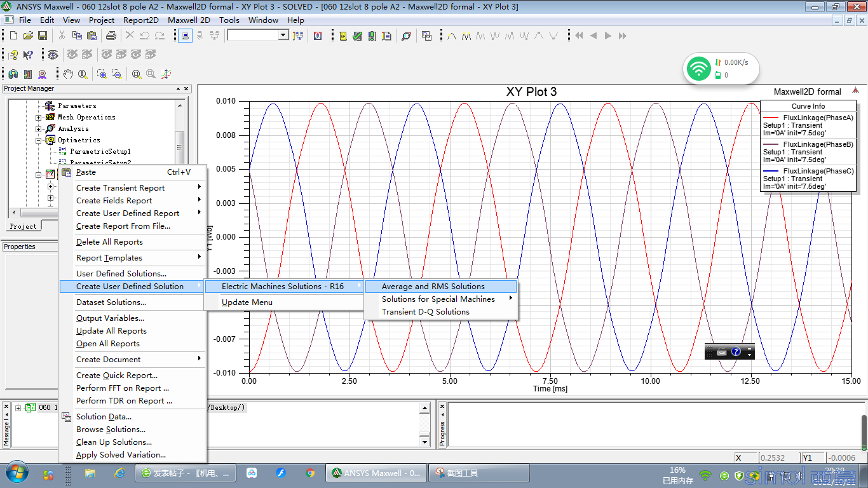Click FluxLinkage(PhaseB) legend line

[x=770, y=144]
